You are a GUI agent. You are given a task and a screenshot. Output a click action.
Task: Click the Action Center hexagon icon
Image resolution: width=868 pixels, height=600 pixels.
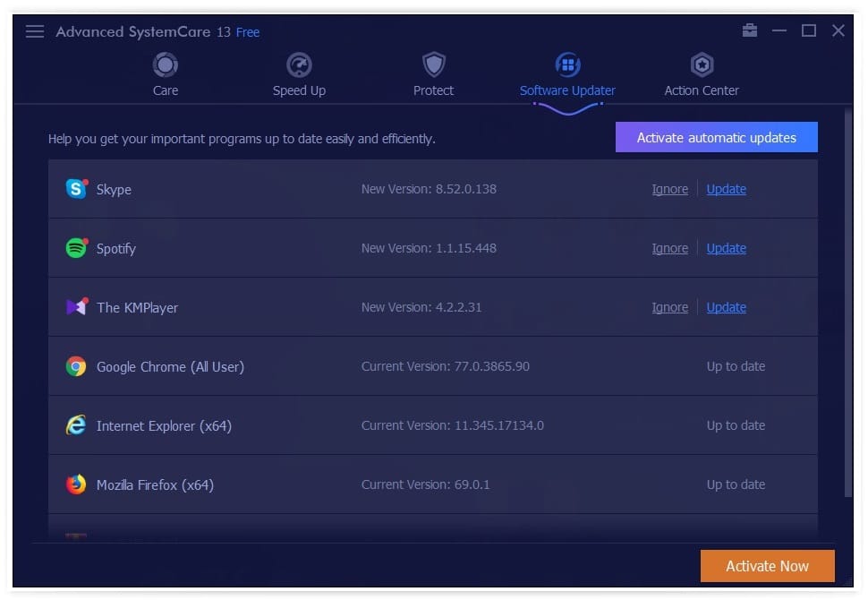702,64
